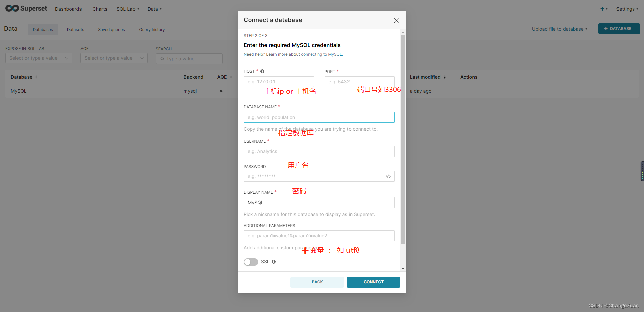Click the CONNECT button
644x312 pixels.
pyautogui.click(x=374, y=282)
